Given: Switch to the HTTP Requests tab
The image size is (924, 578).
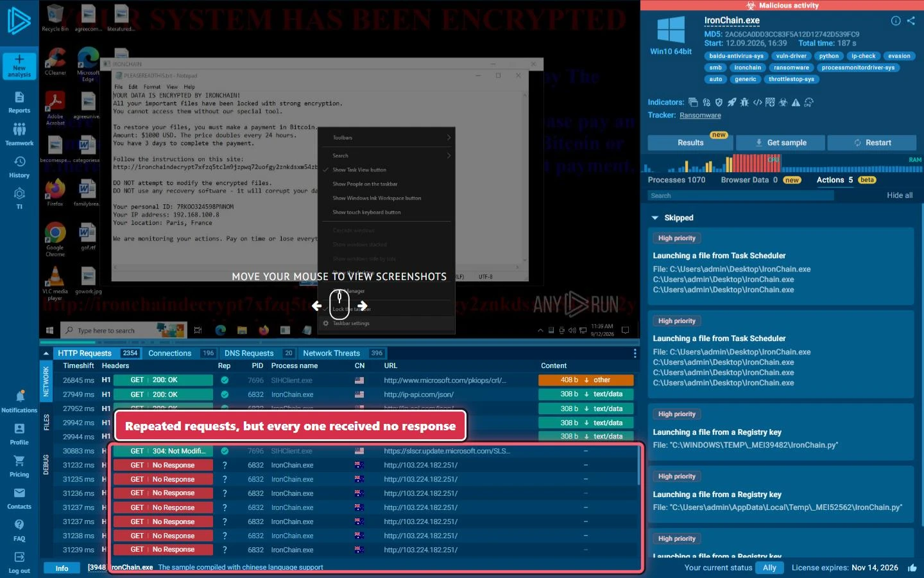Looking at the screenshot, I should click(96, 353).
